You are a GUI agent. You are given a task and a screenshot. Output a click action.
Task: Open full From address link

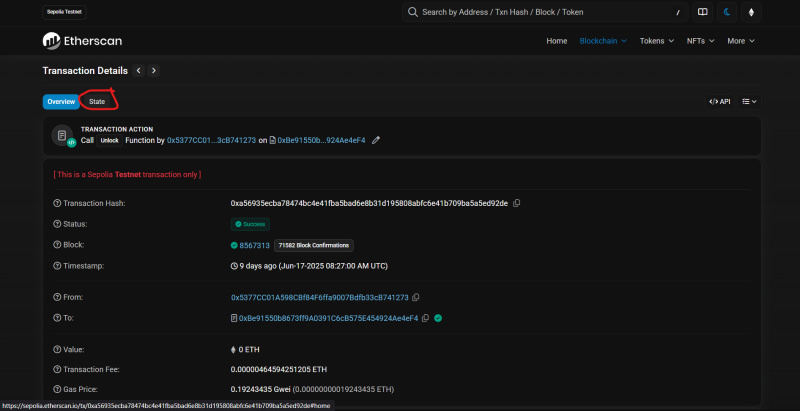coord(320,297)
